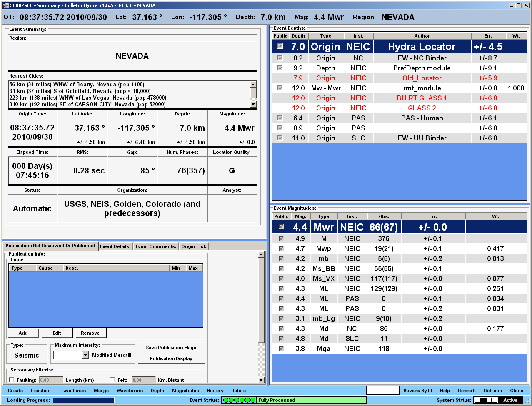The image size is (532, 406).
Task: Open the Create menu
Action: pyautogui.click(x=15, y=391)
